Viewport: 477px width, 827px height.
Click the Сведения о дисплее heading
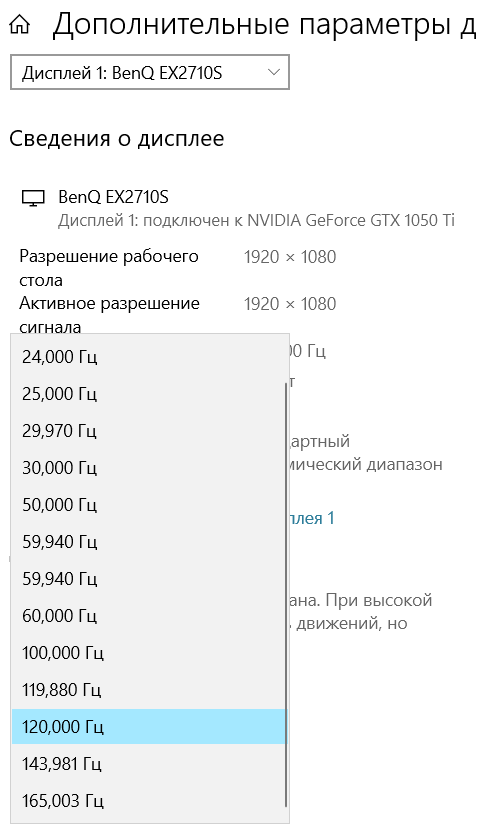(x=117, y=139)
